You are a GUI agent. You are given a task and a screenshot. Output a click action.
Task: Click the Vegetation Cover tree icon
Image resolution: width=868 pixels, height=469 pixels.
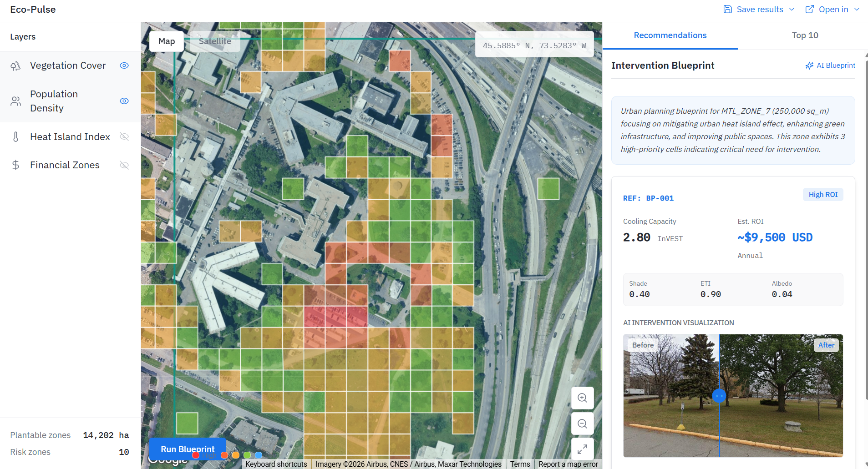click(x=15, y=66)
